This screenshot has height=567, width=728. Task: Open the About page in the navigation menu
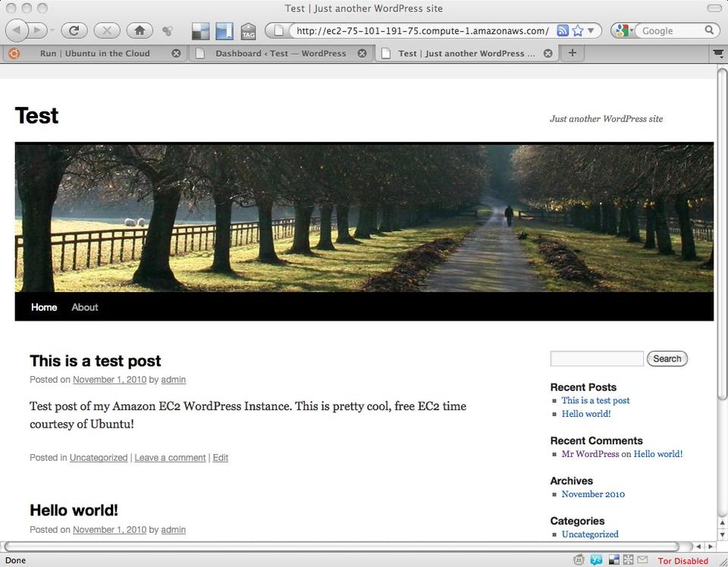(x=85, y=307)
